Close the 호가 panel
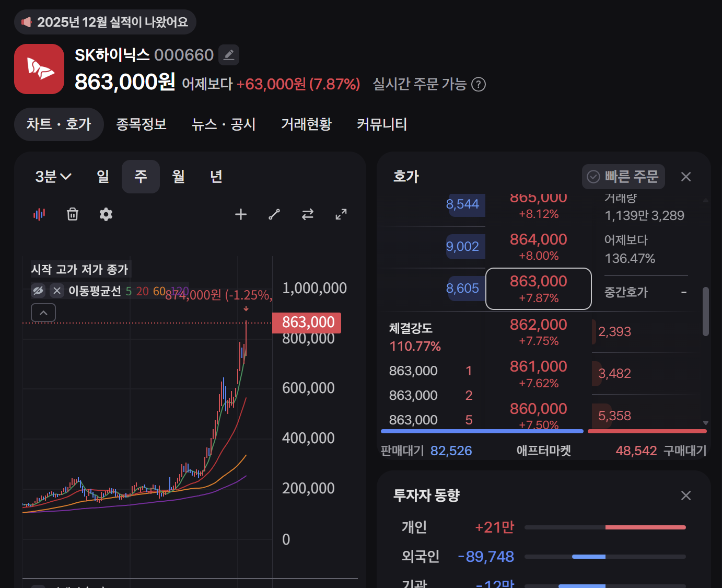The width and height of the screenshot is (722, 588). [x=686, y=177]
